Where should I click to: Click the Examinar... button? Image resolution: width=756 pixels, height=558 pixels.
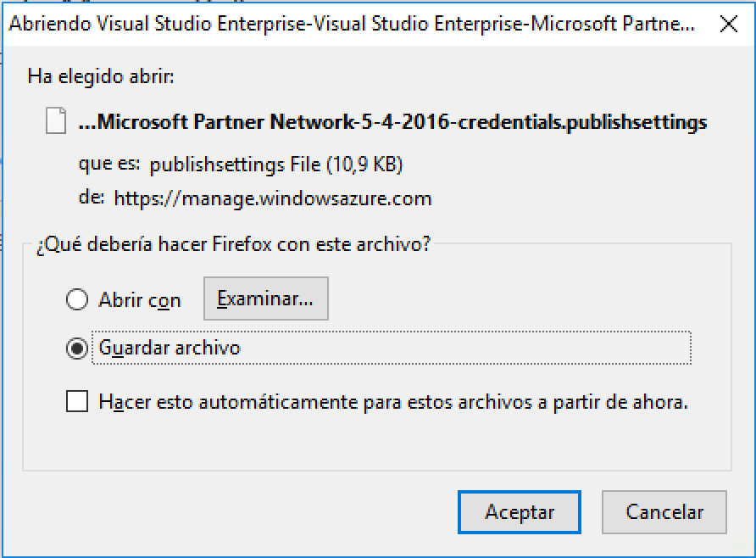(266, 299)
